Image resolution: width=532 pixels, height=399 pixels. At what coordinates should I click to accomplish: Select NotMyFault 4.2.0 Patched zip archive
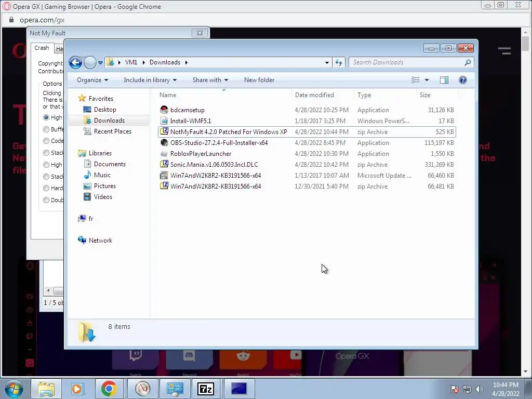pos(307,131)
